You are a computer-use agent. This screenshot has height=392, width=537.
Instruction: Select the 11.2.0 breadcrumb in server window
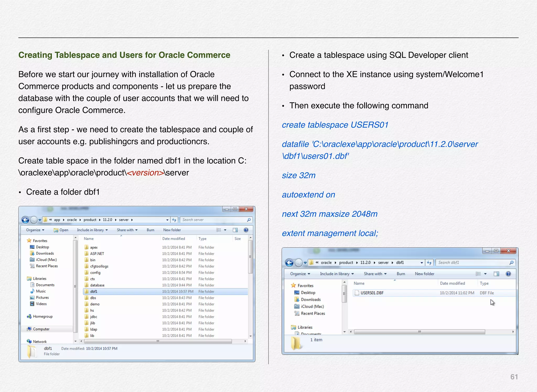pyautogui.click(x=108, y=220)
